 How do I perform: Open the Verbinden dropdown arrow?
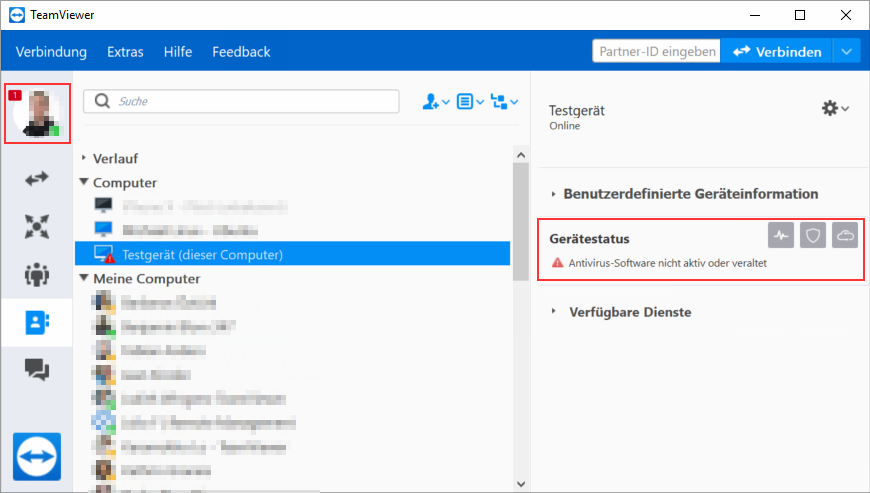click(846, 52)
